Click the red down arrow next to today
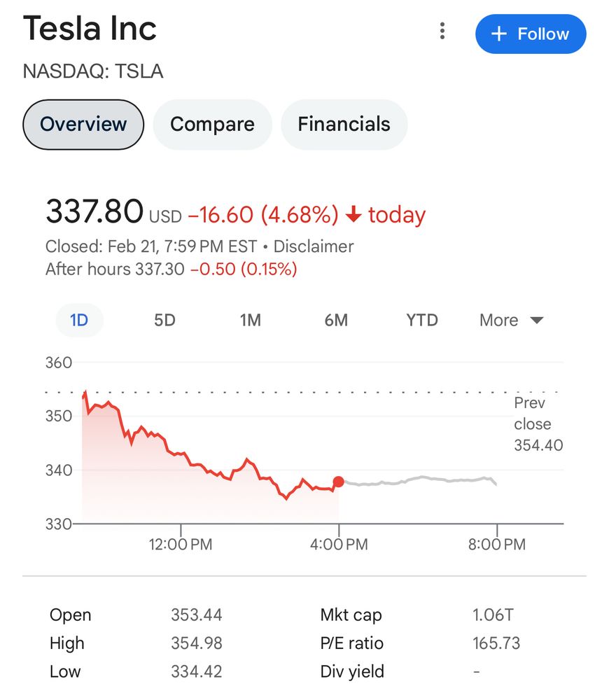The width and height of the screenshot is (609, 700). coord(353,214)
